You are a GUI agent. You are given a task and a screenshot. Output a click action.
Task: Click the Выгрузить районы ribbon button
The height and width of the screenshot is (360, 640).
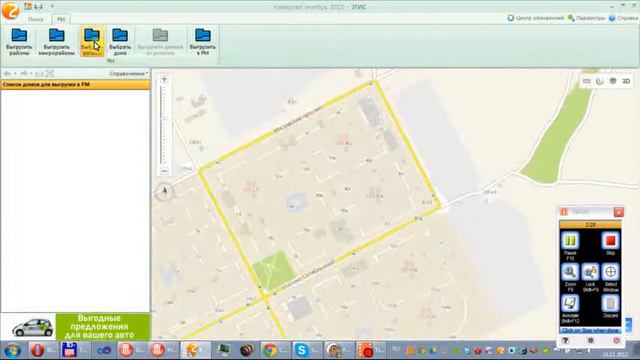(19, 42)
